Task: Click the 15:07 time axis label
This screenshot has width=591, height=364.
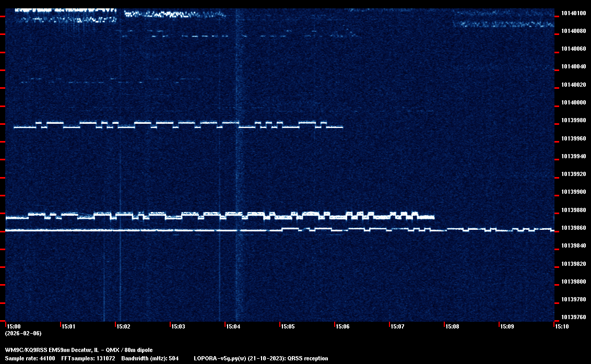Action: coord(397,326)
